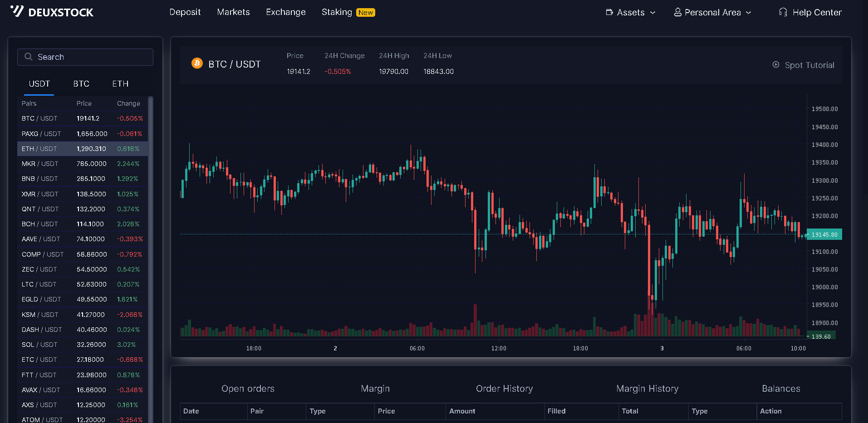Viewport: 868px width, 423px height.
Task: Select the AVAX / USDT pair
Action: [83, 390]
